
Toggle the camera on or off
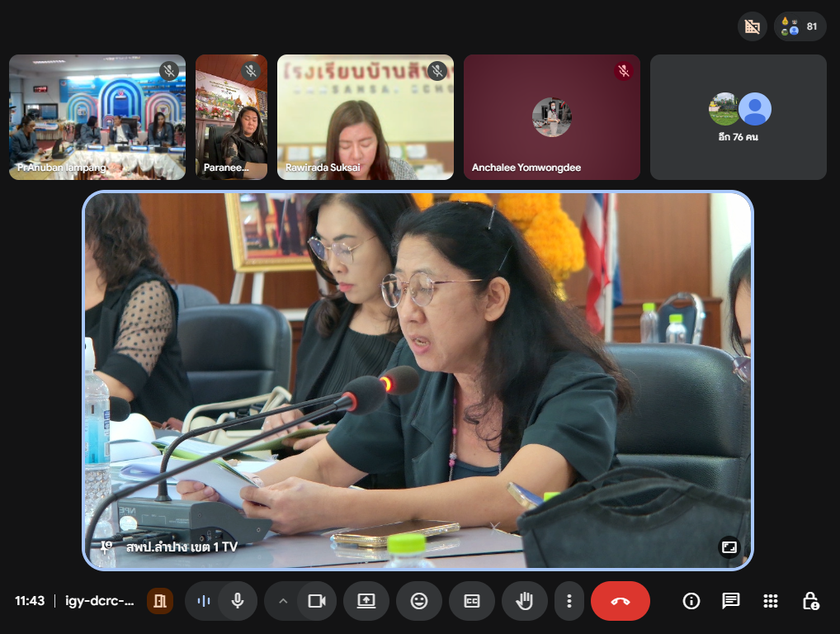(x=317, y=601)
